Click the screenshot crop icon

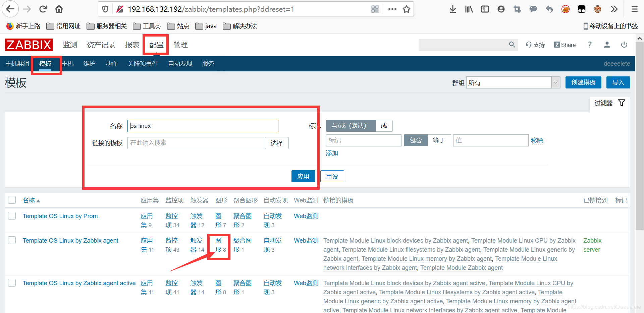(x=517, y=9)
